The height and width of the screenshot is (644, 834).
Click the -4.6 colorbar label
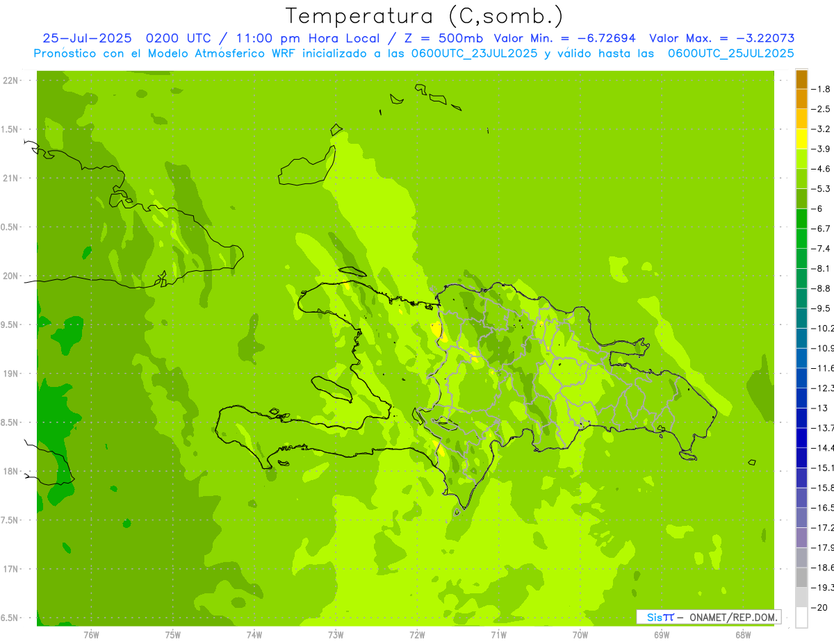click(x=821, y=169)
